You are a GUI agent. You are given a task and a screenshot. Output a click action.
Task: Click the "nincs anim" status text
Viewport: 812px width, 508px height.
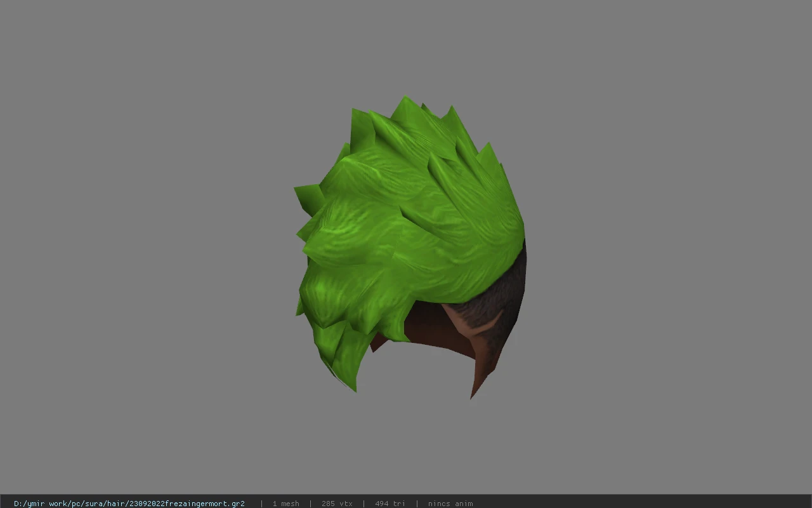pyautogui.click(x=450, y=504)
